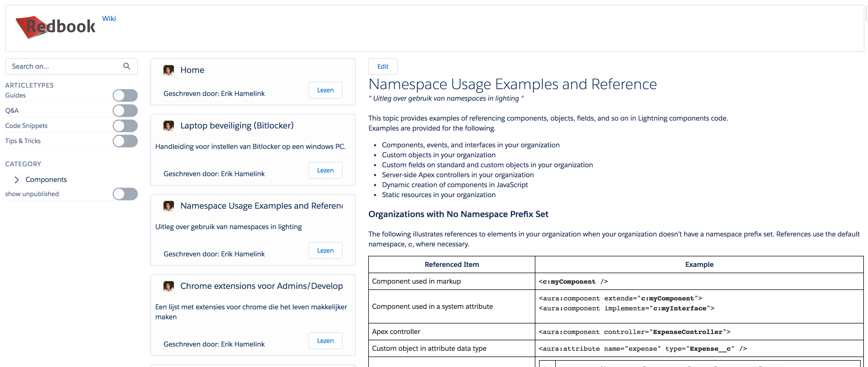Toggle the Guides article type switch
This screenshot has height=367, width=868.
(x=125, y=95)
